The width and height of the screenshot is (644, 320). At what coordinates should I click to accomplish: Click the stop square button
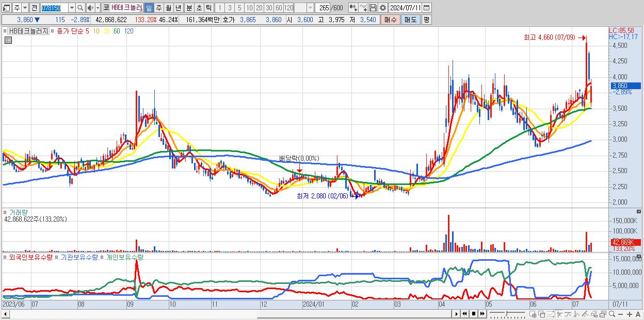[x=474, y=314]
